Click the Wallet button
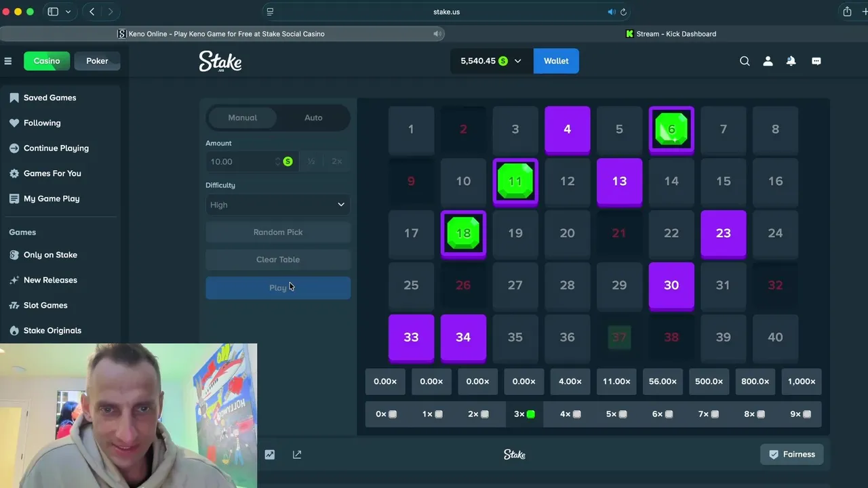This screenshot has height=488, width=868. [556, 61]
